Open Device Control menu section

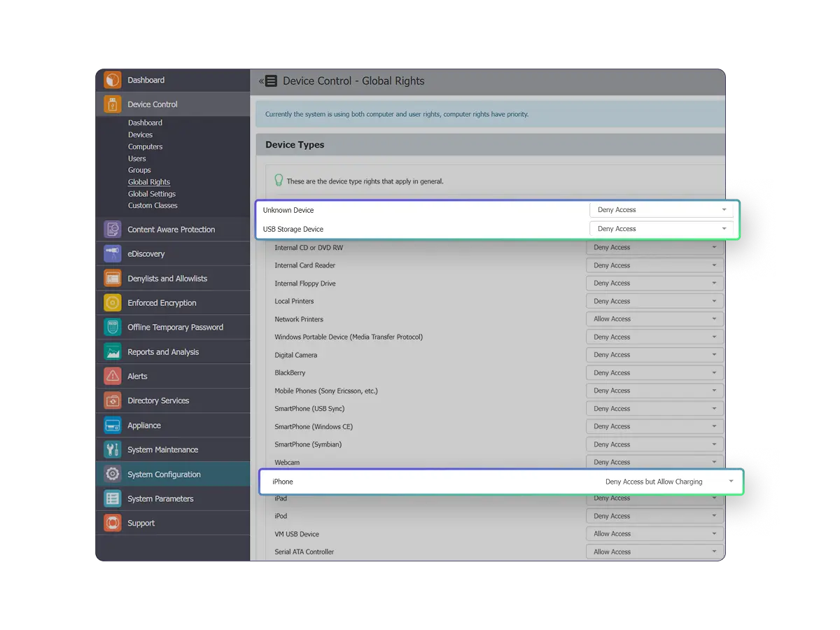point(173,104)
